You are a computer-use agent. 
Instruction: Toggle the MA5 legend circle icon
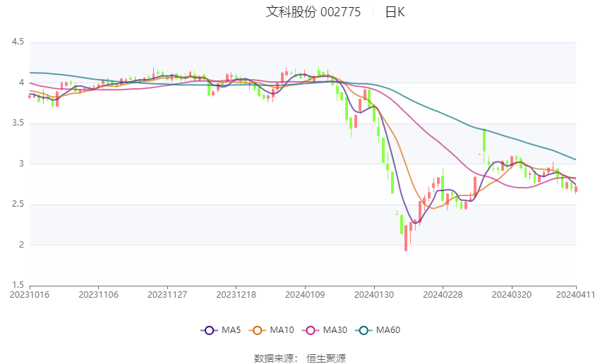pyautogui.click(x=209, y=330)
